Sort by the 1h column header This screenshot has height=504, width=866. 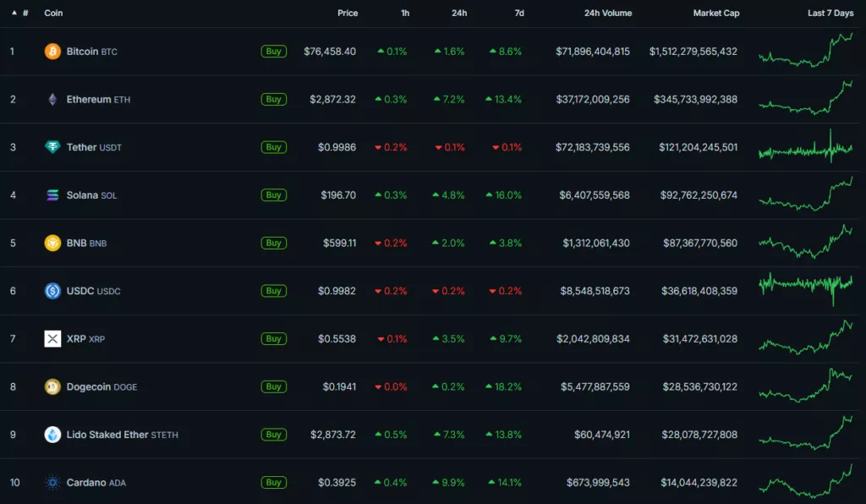tap(405, 13)
